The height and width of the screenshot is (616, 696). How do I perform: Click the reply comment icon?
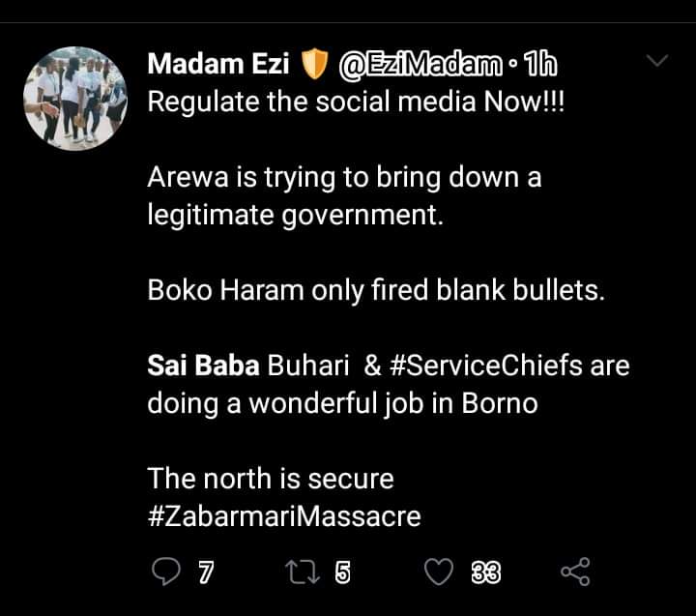coord(166,572)
